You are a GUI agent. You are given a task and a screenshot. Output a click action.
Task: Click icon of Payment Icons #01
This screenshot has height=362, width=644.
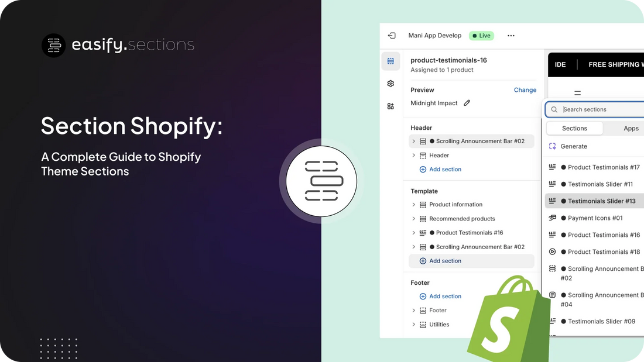tap(553, 218)
